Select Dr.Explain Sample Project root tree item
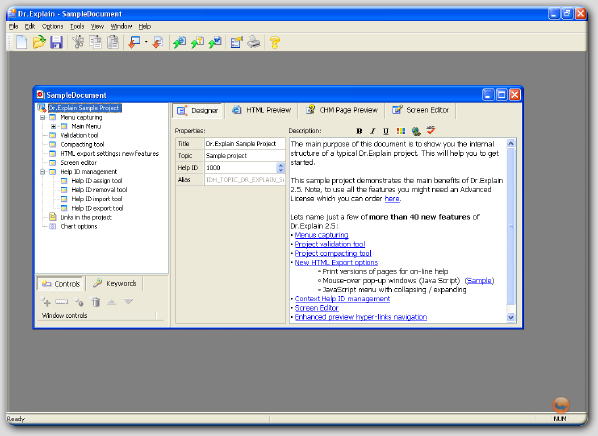 85,108
